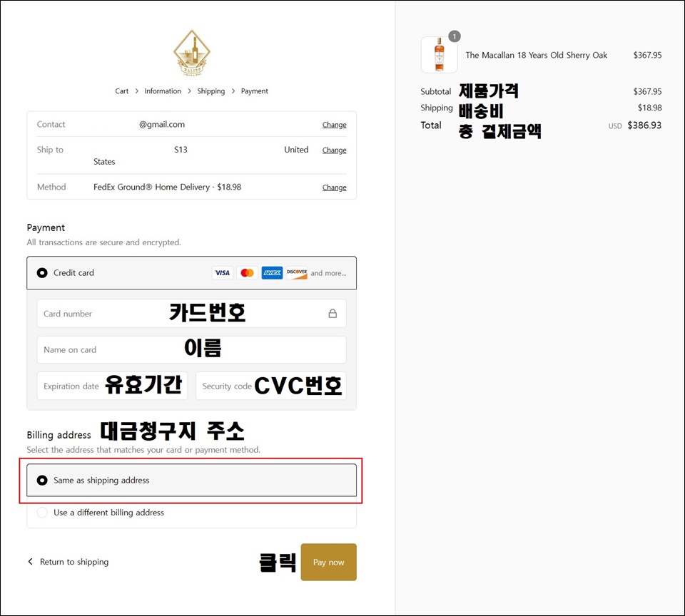Change the Contact email
Viewport: 685px width, 616px height.
pyautogui.click(x=334, y=125)
